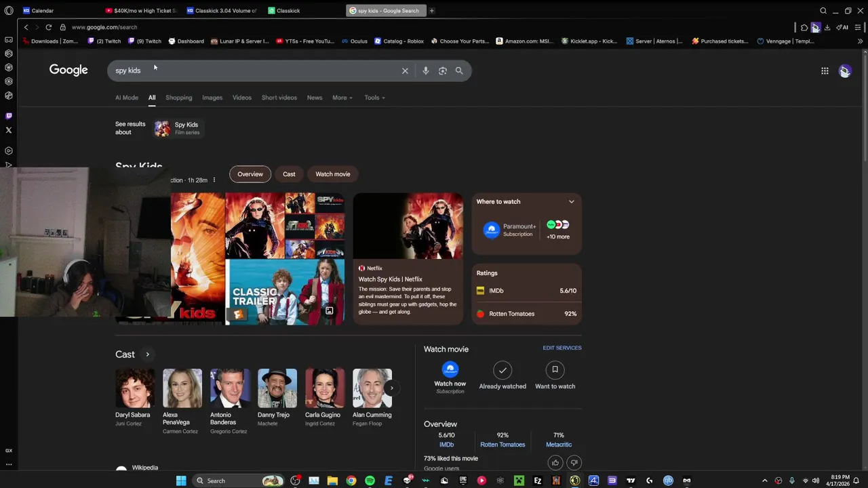Open the Wikipedia result
The width and height of the screenshot is (868, 488).
[145, 468]
